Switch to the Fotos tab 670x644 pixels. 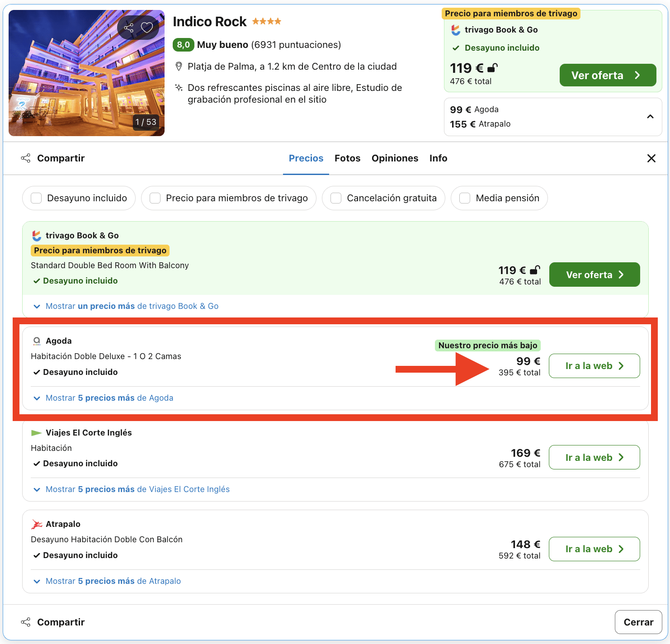(x=347, y=158)
